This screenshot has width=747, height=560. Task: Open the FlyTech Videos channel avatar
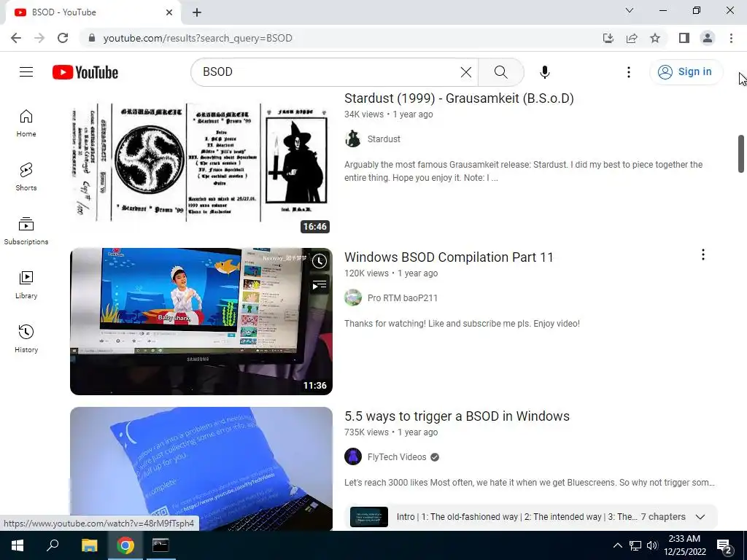pos(353,456)
